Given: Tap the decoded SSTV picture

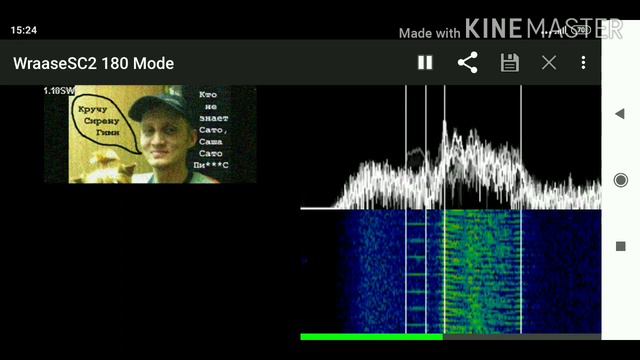Looking at the screenshot, I should (x=150, y=134).
